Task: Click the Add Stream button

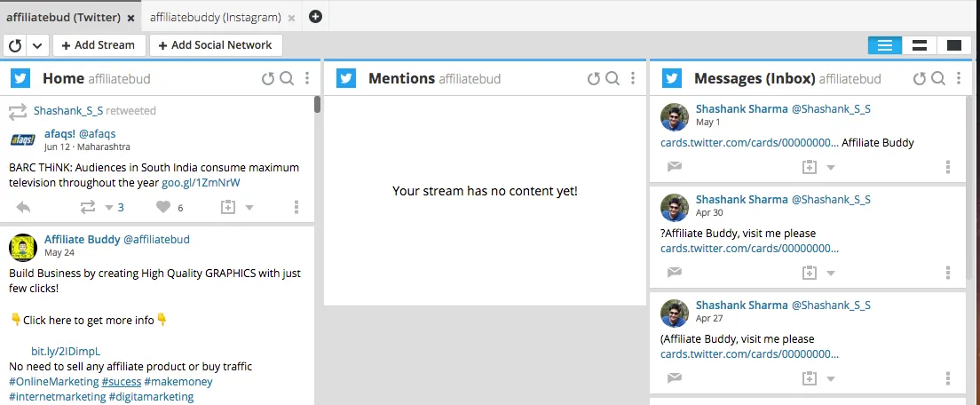Action: pos(99,45)
